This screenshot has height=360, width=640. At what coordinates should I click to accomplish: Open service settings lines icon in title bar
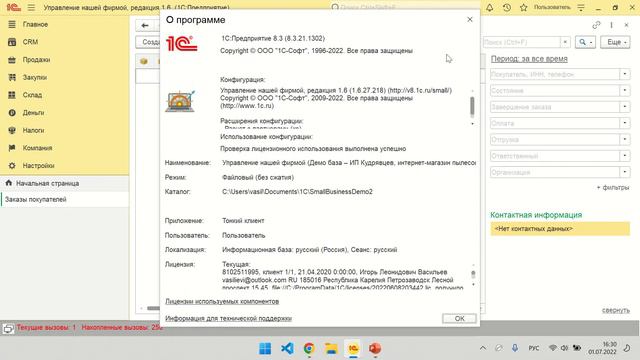(x=581, y=7)
